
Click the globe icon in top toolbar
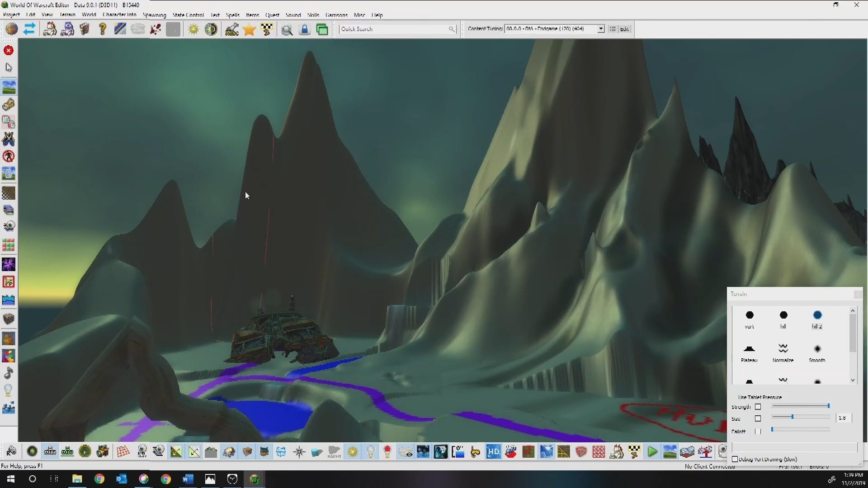point(12,29)
